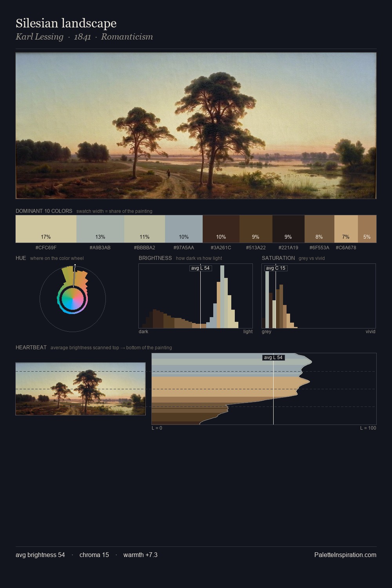Click the hex code '#221A19' text
Viewport: 392px width, 588px height.
[x=289, y=248]
